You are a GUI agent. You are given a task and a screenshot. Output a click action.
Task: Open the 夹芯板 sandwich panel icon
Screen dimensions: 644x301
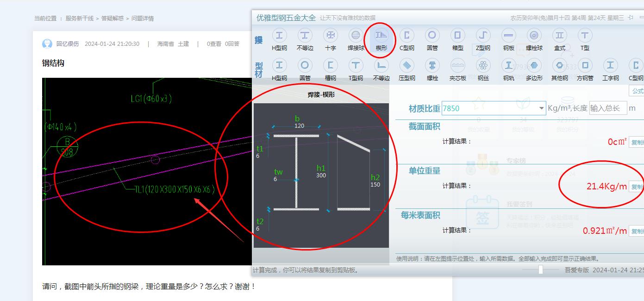[457, 69]
